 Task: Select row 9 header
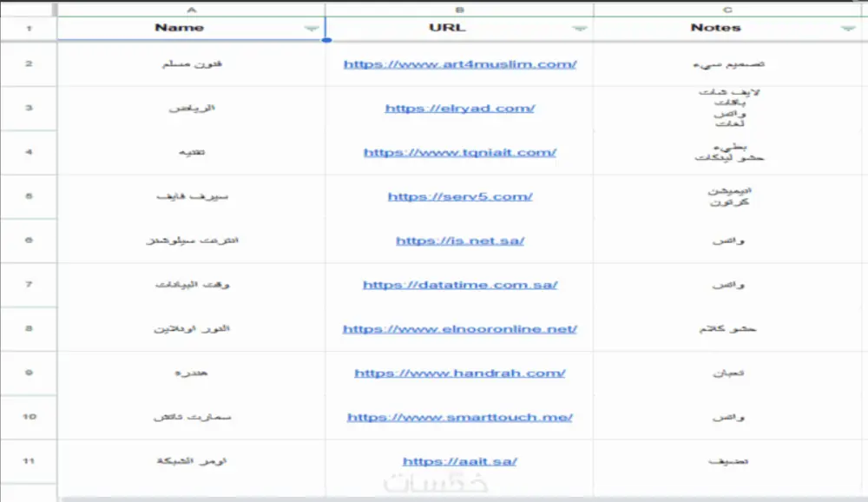29,373
